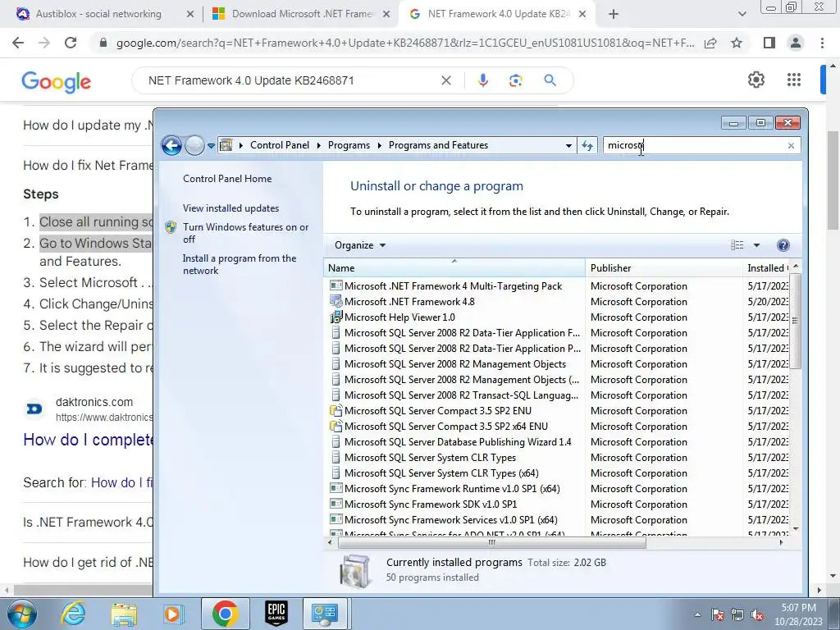Change the list view icon
The width and height of the screenshot is (840, 630).
click(737, 245)
